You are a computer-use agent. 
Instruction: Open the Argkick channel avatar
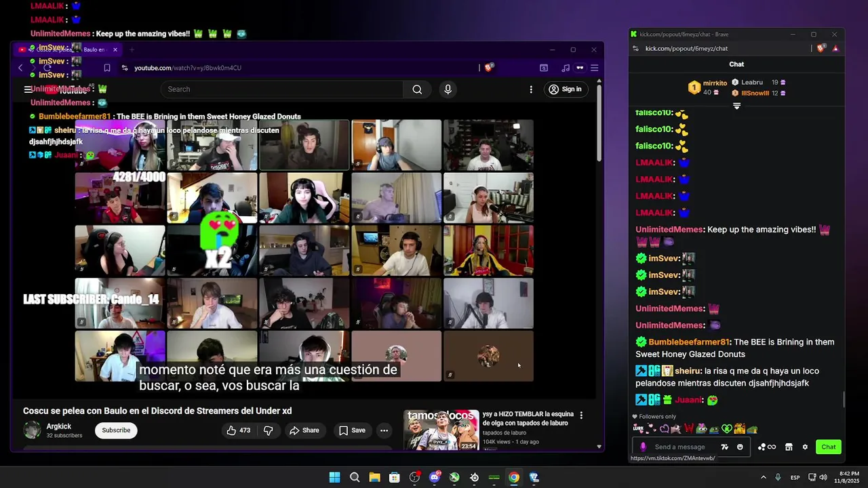(x=32, y=430)
